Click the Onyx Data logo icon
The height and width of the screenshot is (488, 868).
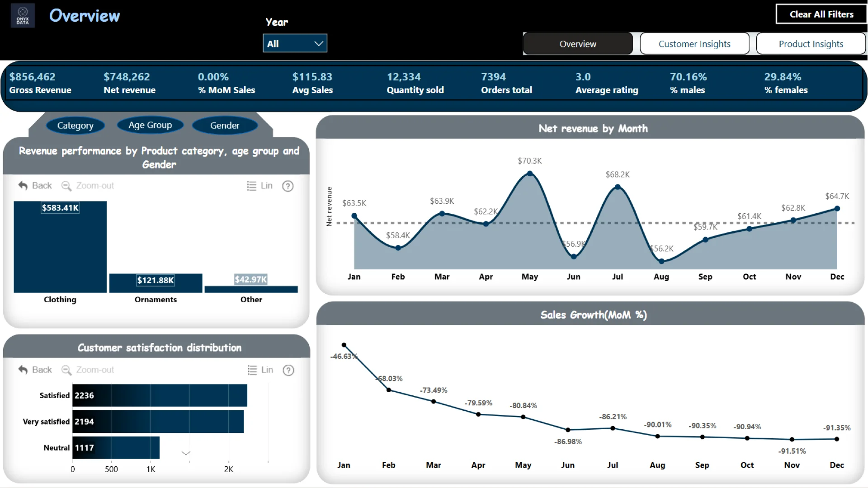[23, 15]
